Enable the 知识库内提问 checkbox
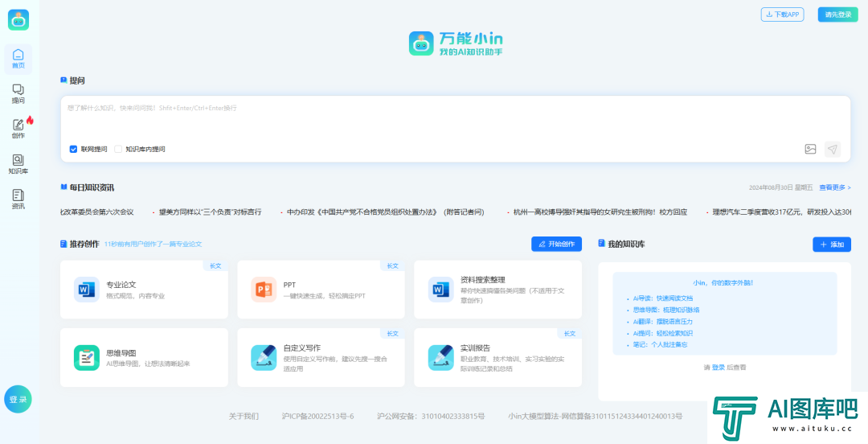Screen dimensions: 868x444 [x=118, y=149]
